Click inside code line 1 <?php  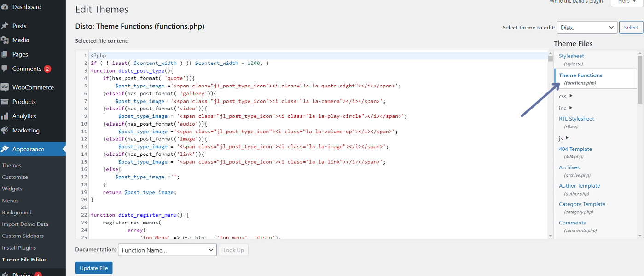(x=99, y=55)
